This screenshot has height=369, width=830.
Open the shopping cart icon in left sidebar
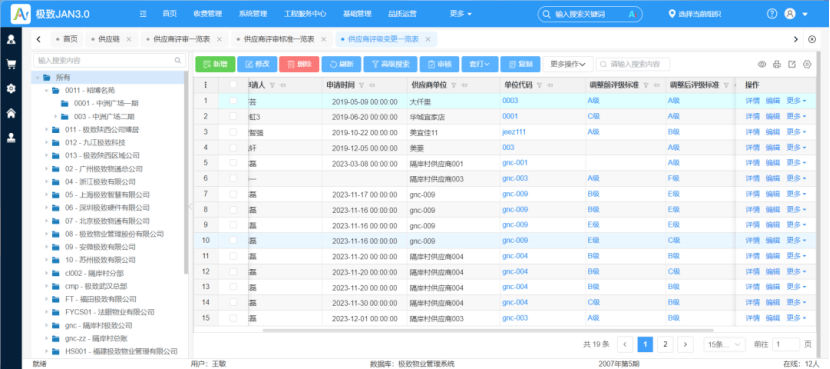click(11, 64)
